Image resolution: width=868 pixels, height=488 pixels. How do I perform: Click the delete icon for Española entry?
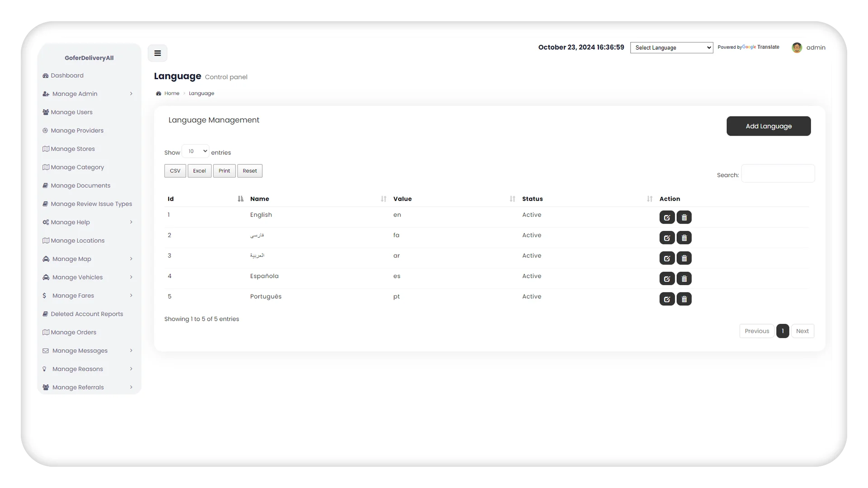(684, 278)
